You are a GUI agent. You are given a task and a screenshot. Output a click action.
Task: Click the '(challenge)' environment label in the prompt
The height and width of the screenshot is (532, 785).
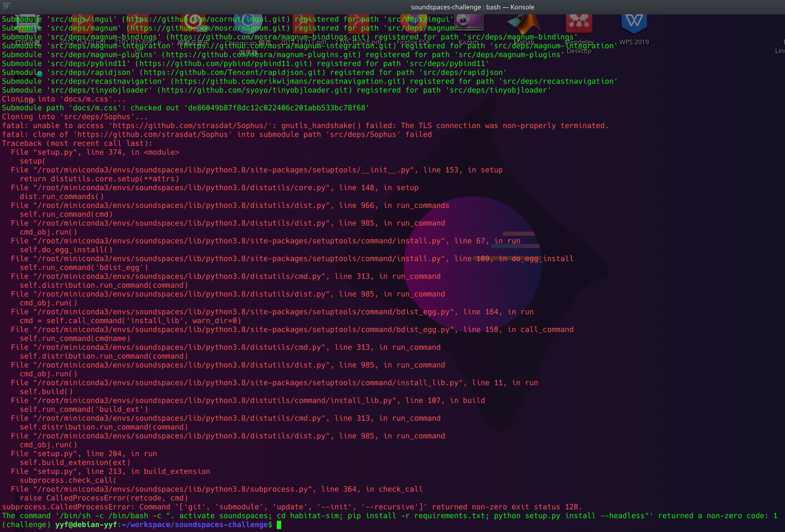click(x=27, y=525)
